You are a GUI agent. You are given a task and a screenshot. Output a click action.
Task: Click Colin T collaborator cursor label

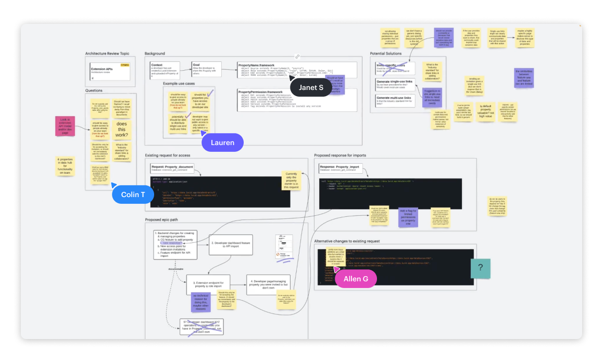coord(133,194)
